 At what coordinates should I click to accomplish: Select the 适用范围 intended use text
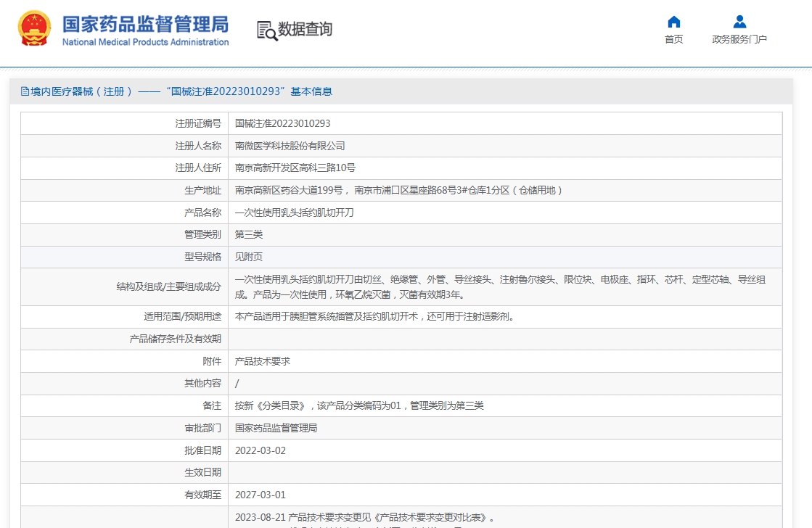coord(375,316)
